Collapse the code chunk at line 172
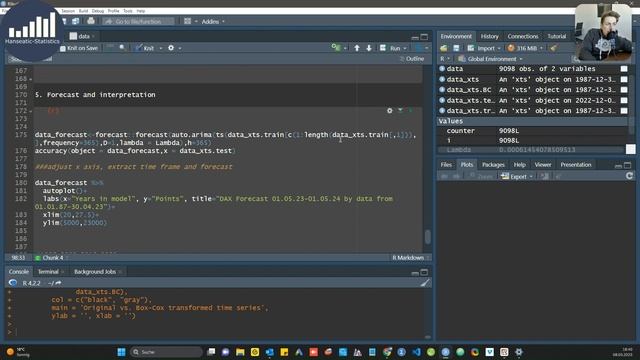This screenshot has width=640, height=360. pyautogui.click(x=31, y=111)
